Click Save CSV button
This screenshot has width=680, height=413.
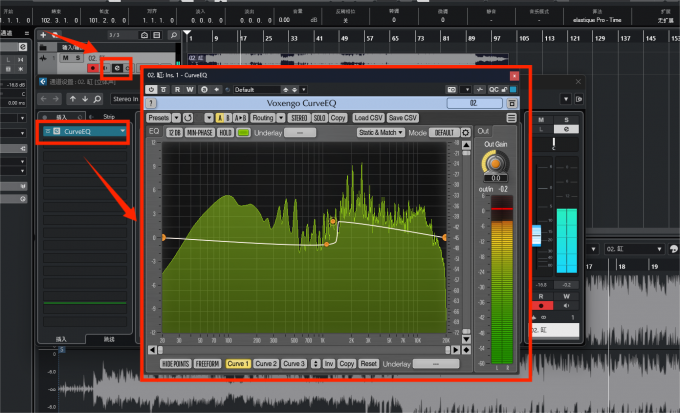coord(403,118)
